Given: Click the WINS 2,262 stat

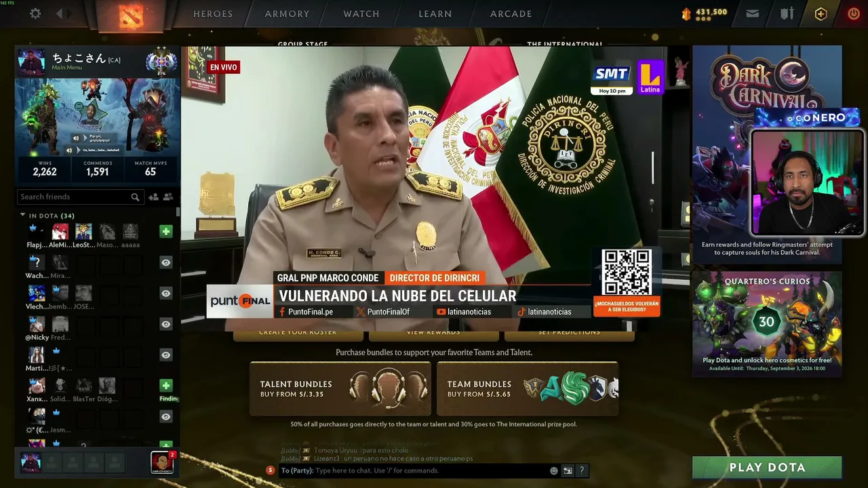Looking at the screenshot, I should pos(45,169).
